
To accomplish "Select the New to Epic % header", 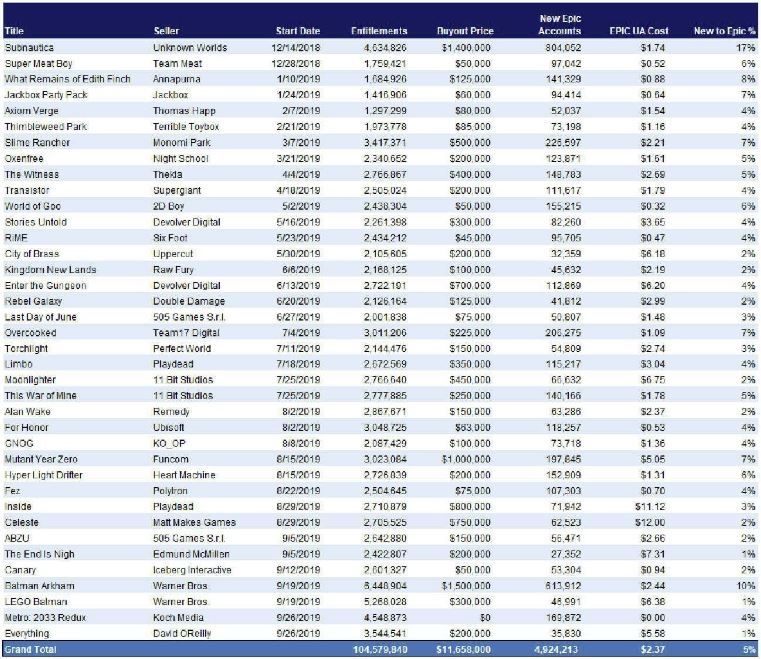I will coord(725,31).
